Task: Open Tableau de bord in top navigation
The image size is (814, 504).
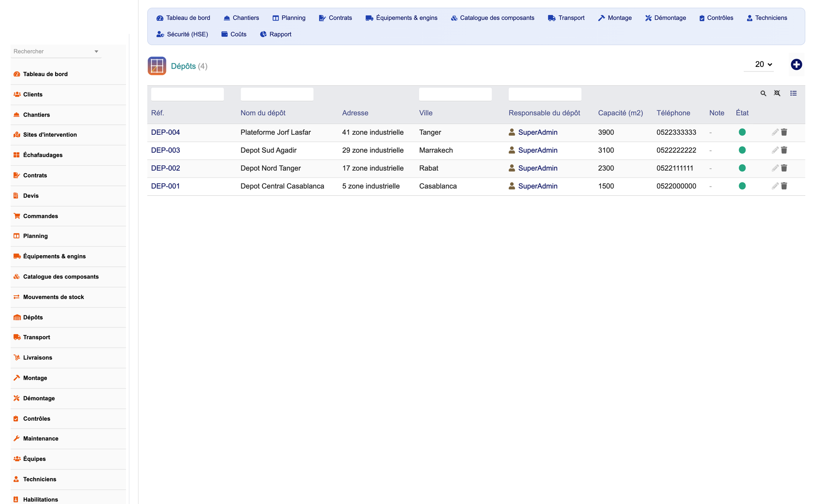Action: pyautogui.click(x=183, y=18)
